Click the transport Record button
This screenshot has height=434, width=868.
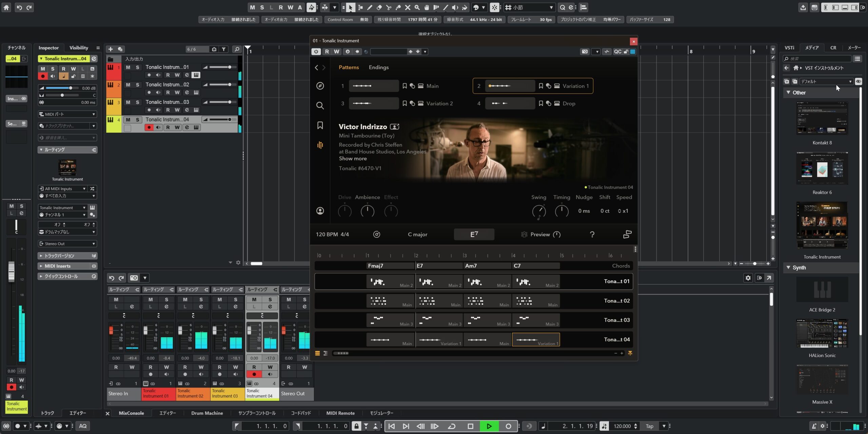click(508, 426)
